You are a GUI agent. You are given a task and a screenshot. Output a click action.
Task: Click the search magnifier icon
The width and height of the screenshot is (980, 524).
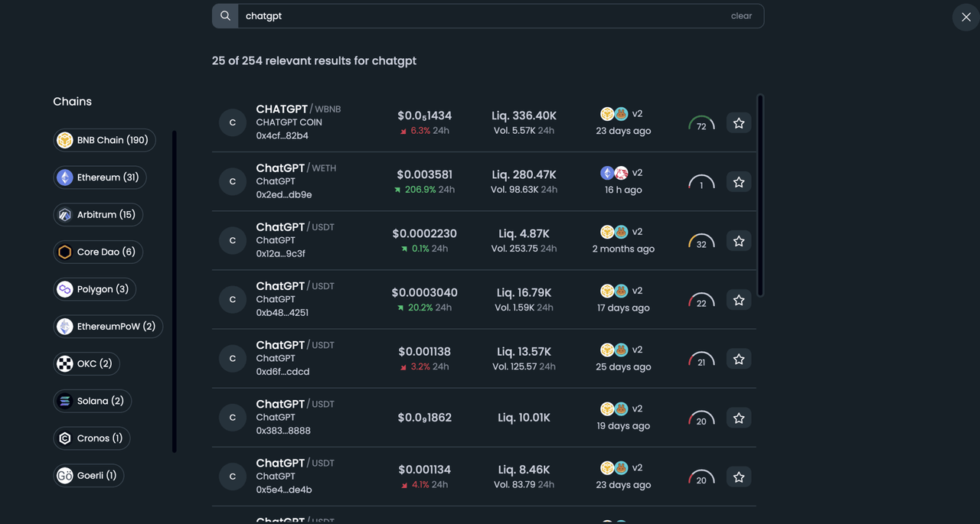tap(225, 16)
